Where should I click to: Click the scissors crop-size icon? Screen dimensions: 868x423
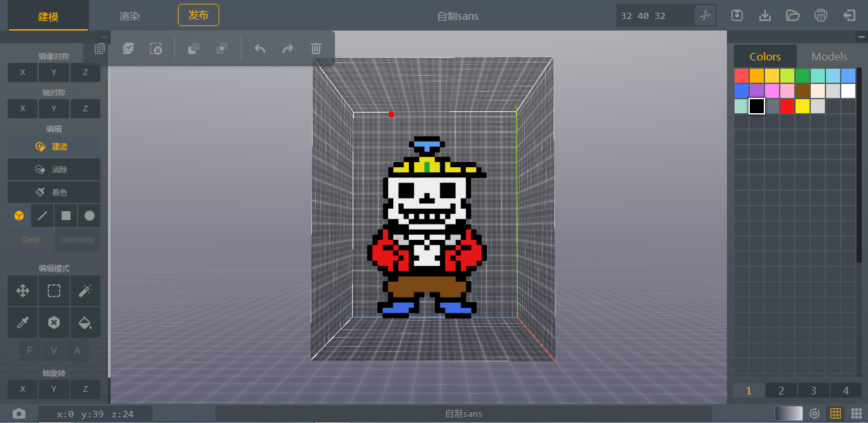tap(705, 15)
